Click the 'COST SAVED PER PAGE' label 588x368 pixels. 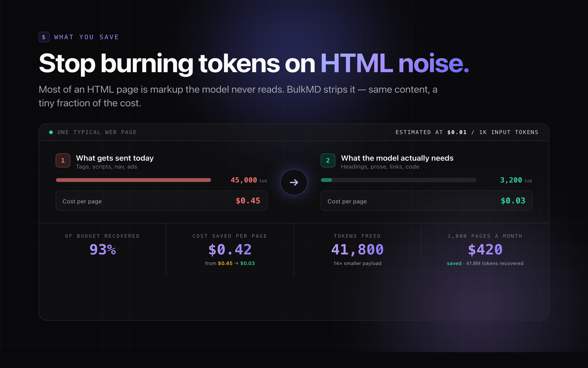point(230,236)
